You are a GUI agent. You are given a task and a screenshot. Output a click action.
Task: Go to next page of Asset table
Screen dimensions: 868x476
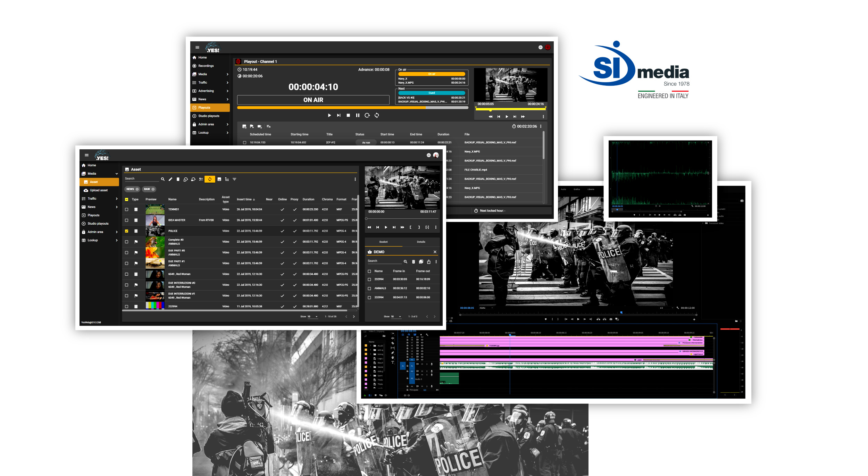point(354,317)
